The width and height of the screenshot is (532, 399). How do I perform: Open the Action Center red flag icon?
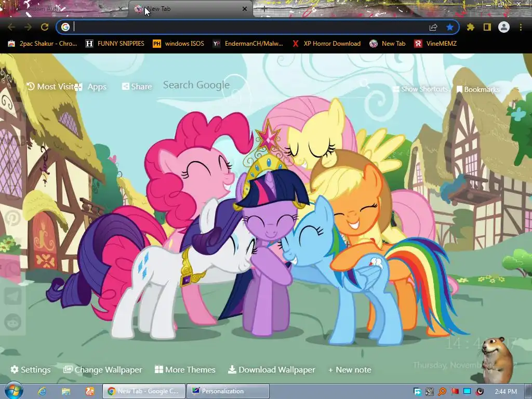tap(455, 392)
